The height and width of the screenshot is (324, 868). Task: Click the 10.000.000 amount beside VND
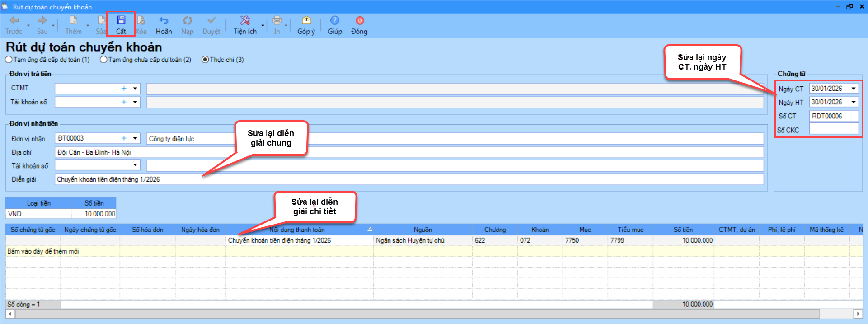click(x=94, y=214)
